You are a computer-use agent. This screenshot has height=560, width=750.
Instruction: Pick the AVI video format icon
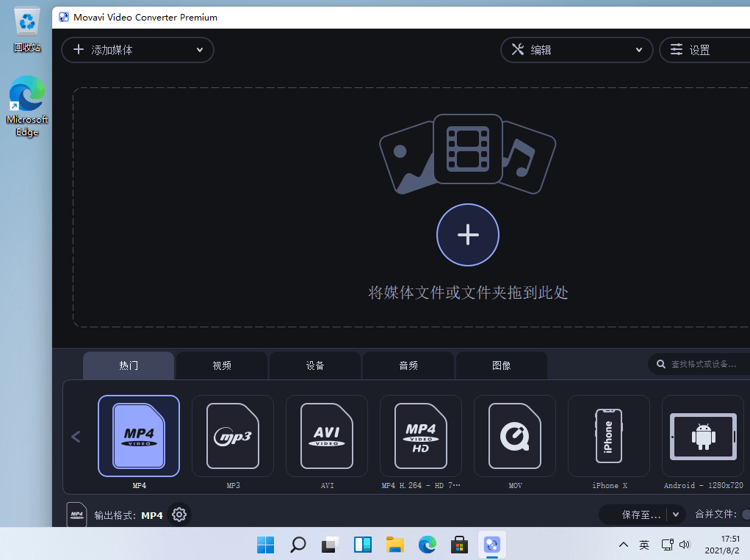pyautogui.click(x=327, y=436)
